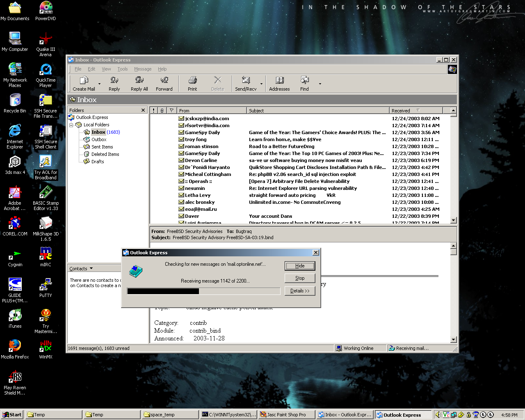
Task: Collapse the Local Folders tree node
Action: tap(71, 125)
